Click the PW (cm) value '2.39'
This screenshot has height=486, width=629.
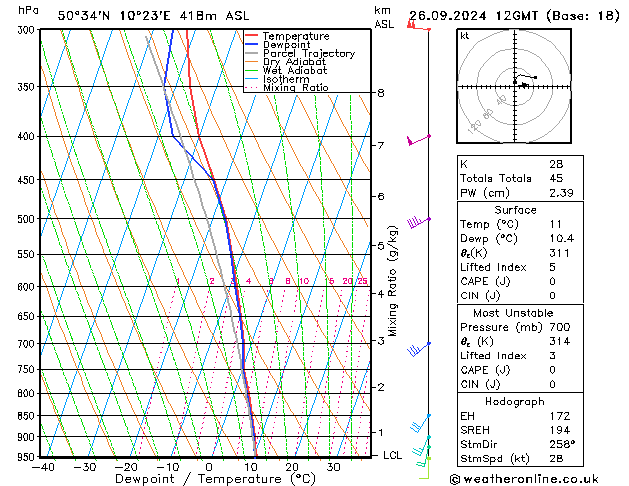pos(561,193)
